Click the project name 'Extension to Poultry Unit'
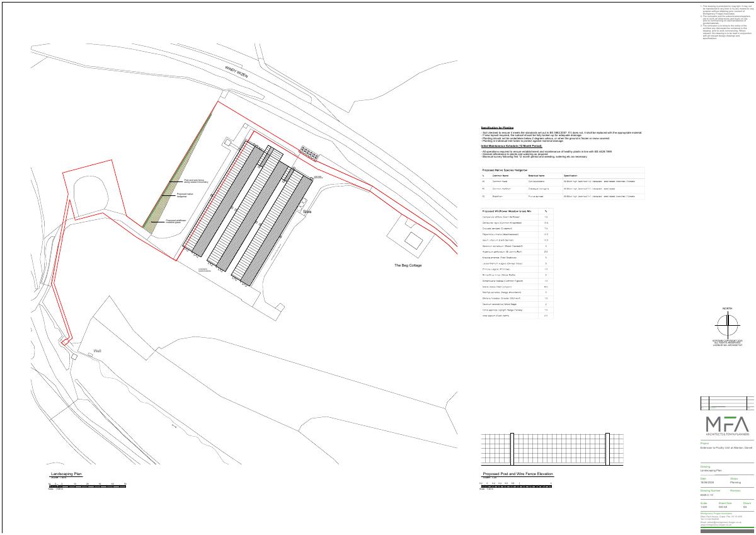Viewport: 756px width, 535px height. (726, 447)
